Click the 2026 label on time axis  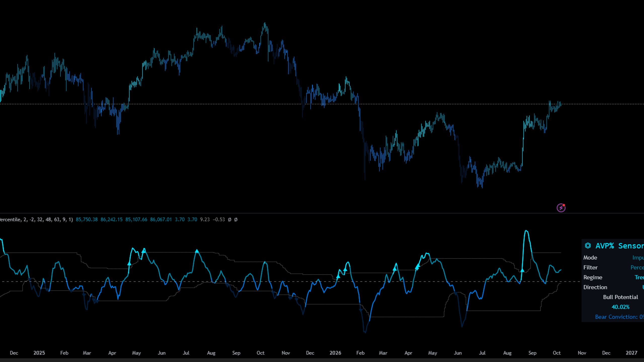point(335,353)
